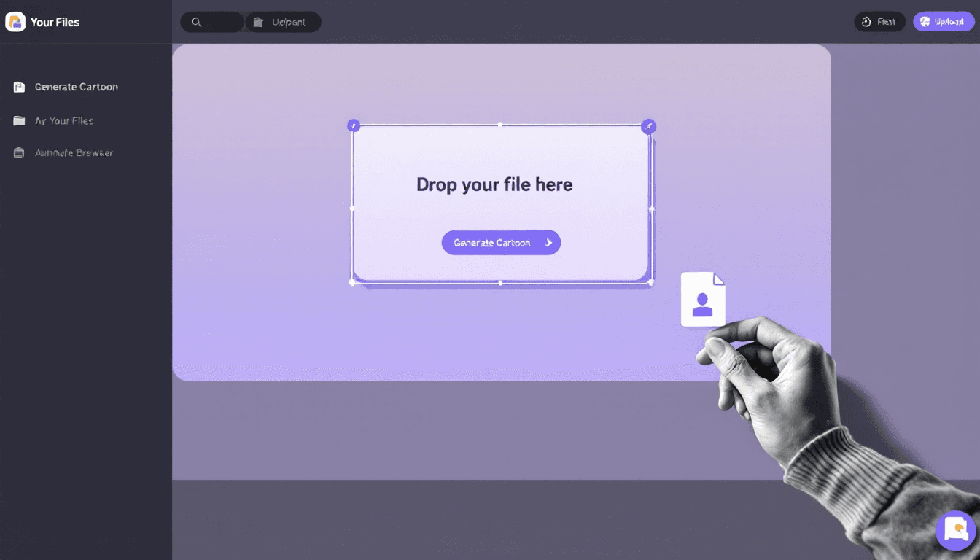Select the Generate Cartoon document icon in sidebar
Viewport: 980px width, 560px height.
(x=18, y=86)
